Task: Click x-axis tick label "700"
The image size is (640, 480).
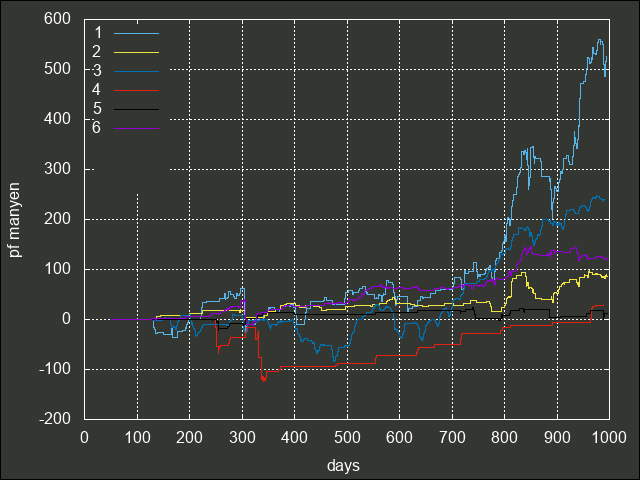Action: coord(452,438)
